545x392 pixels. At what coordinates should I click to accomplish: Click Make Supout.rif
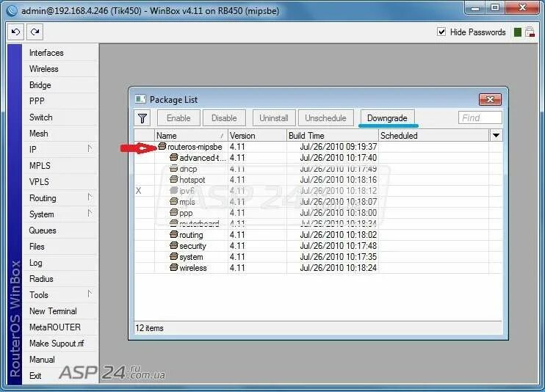57,344
